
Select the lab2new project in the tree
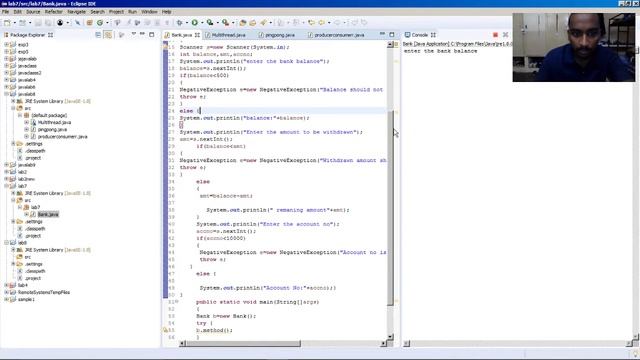[26, 179]
